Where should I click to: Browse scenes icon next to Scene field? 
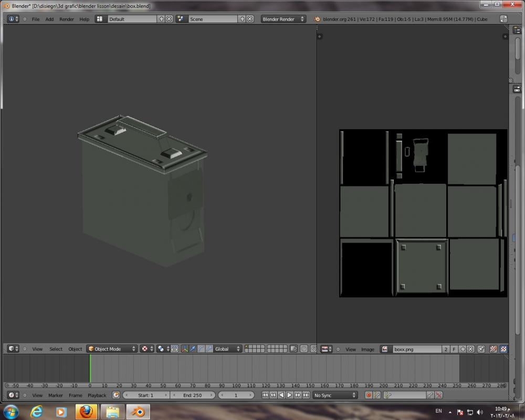(181, 19)
